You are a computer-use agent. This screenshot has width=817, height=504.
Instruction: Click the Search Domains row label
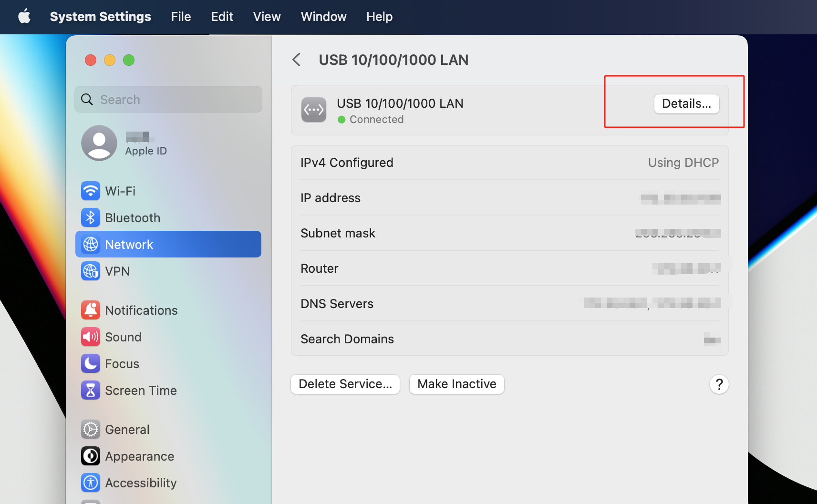pyautogui.click(x=347, y=339)
